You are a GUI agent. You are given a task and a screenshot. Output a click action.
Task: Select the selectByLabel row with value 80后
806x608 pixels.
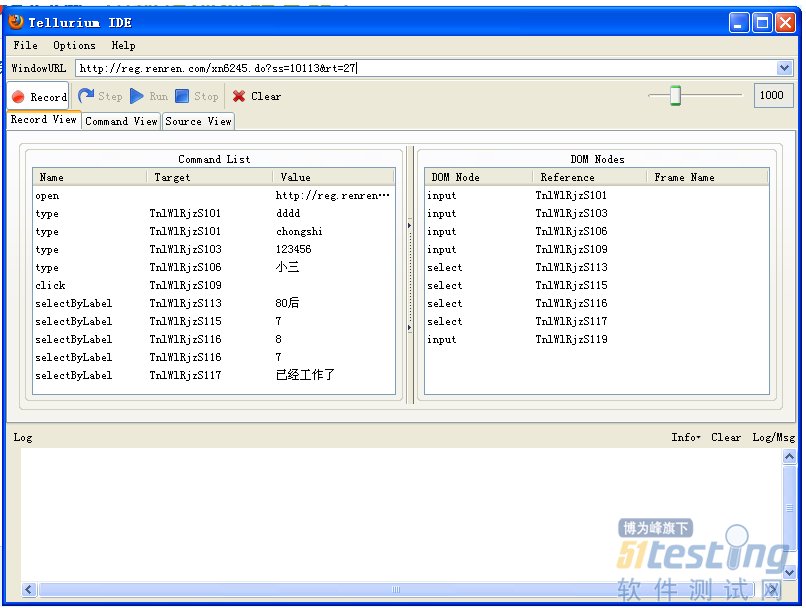click(214, 303)
